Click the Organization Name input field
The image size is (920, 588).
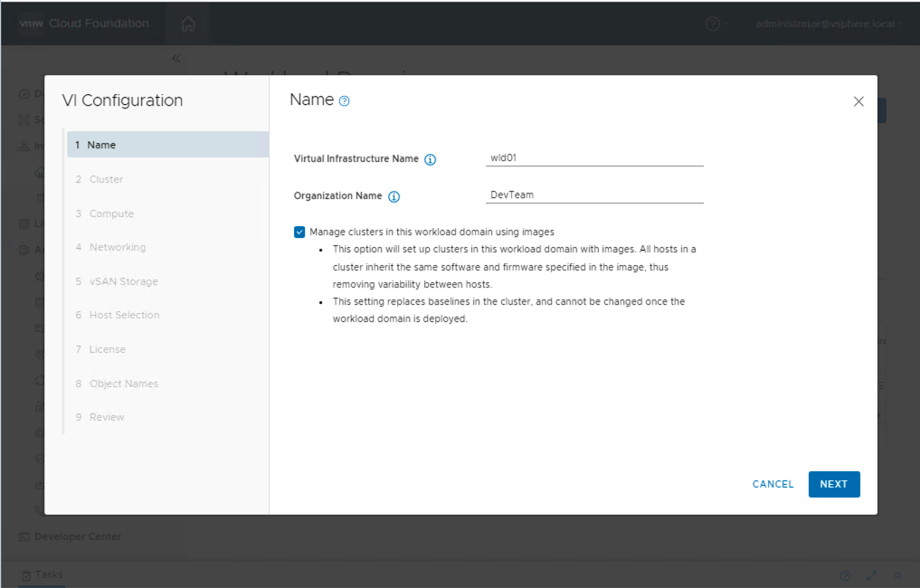coord(594,194)
